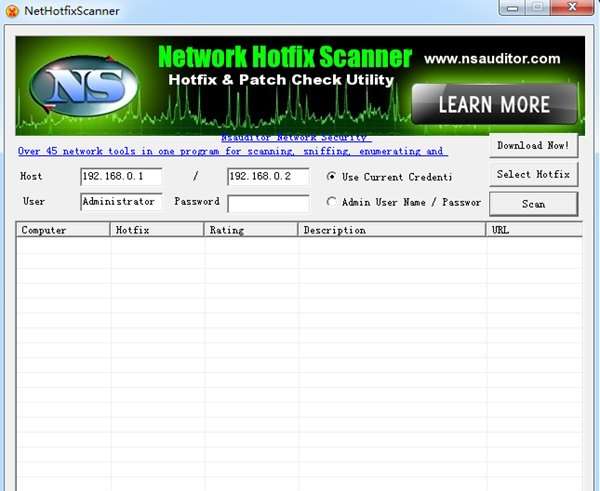The image size is (600, 491).
Task: Open the 'Over 45 network tools' link
Action: [x=232, y=151]
